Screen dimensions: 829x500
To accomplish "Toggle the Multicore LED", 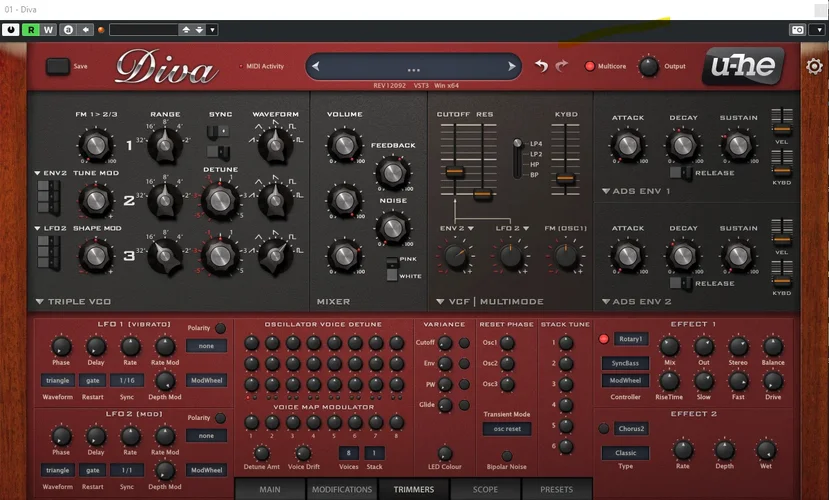I will point(589,67).
